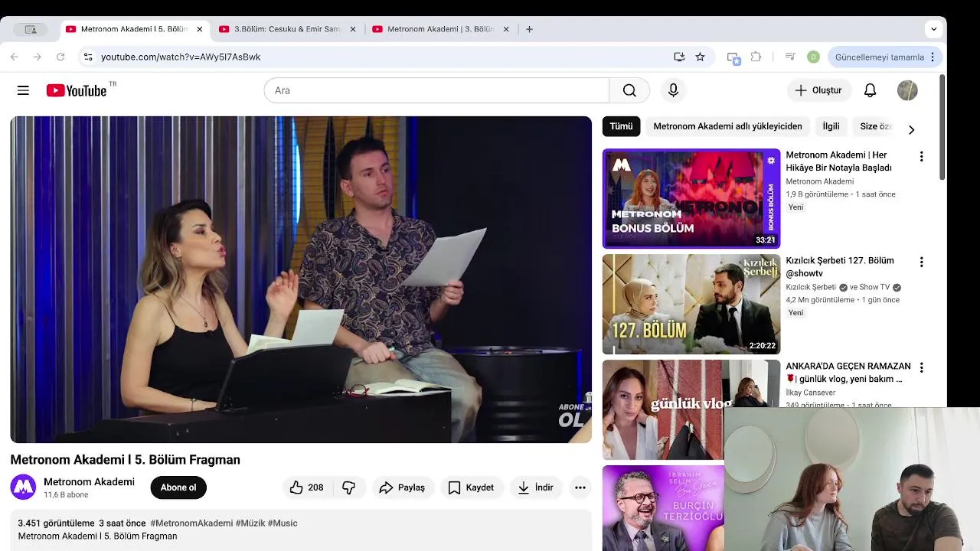Open title Kızılcık Şerbeti 127. Bölüm @showtv
980x551 pixels.
tap(840, 267)
